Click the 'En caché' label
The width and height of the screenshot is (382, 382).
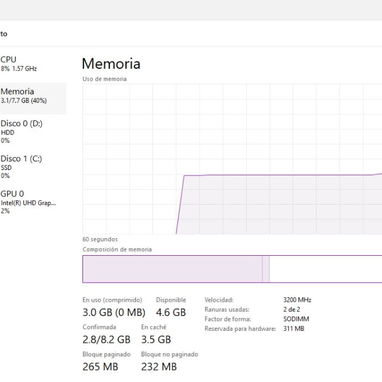pyautogui.click(x=154, y=327)
